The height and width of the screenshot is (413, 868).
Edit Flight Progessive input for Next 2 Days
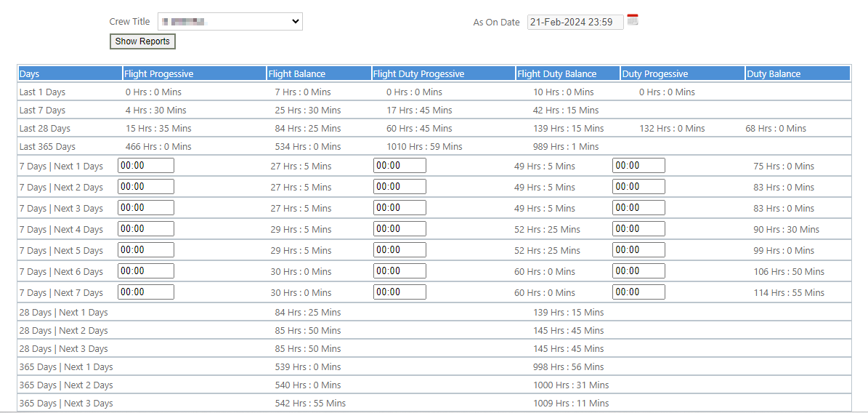coord(146,187)
